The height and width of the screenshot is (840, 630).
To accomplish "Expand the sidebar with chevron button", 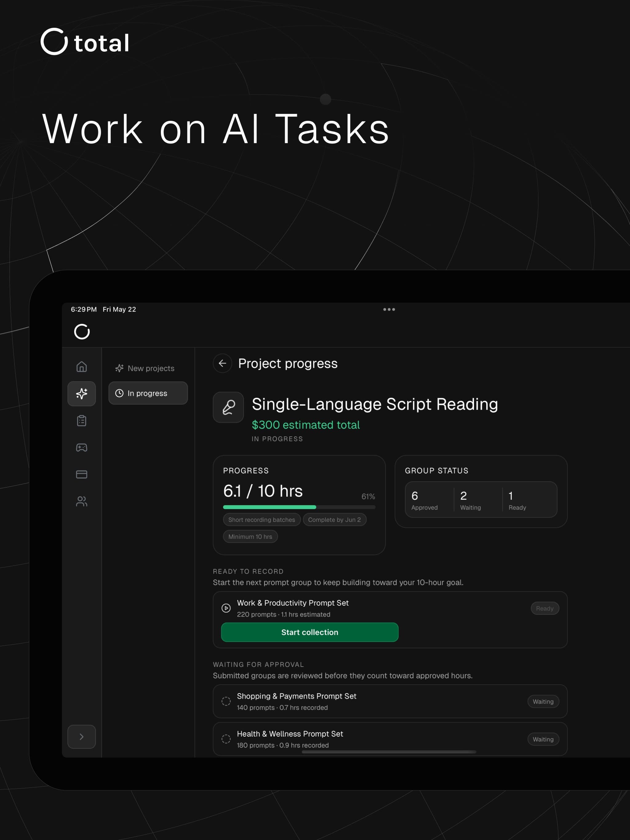I will 82,737.
